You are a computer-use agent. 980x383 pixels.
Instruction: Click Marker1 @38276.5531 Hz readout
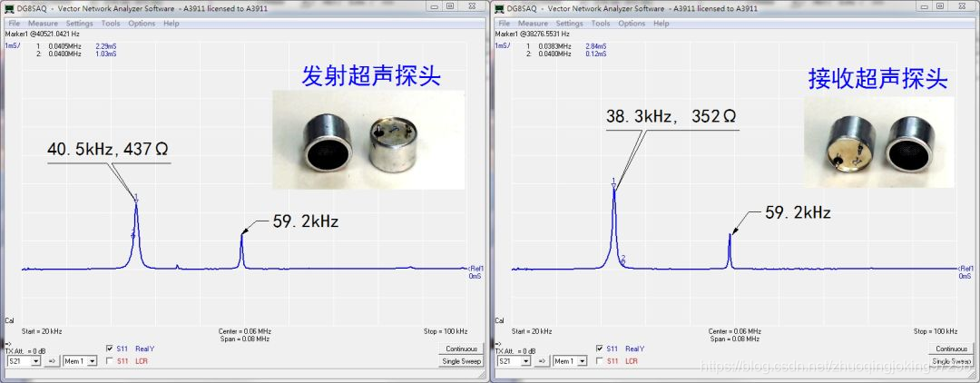(533, 34)
